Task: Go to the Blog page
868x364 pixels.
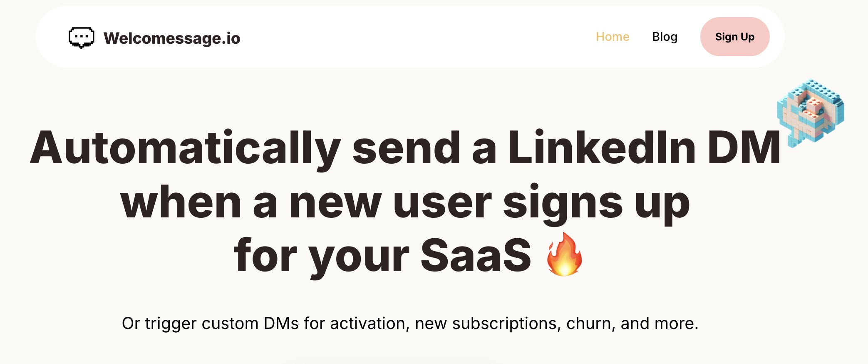Action: click(x=665, y=37)
